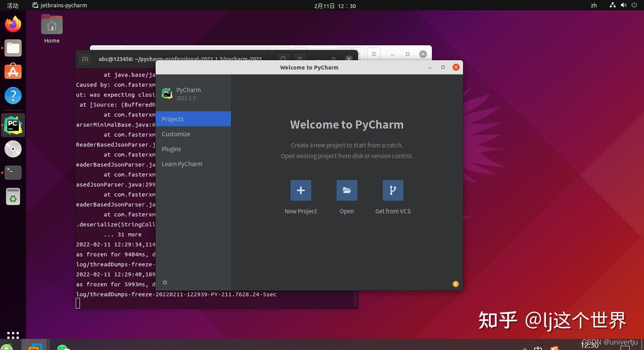Select the Get from VCS icon
Screen dimensions: 644x350
coord(393,190)
